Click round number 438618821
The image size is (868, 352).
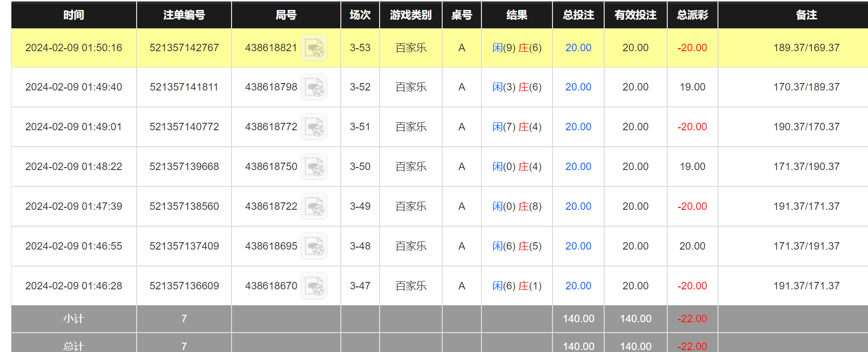pos(271,48)
